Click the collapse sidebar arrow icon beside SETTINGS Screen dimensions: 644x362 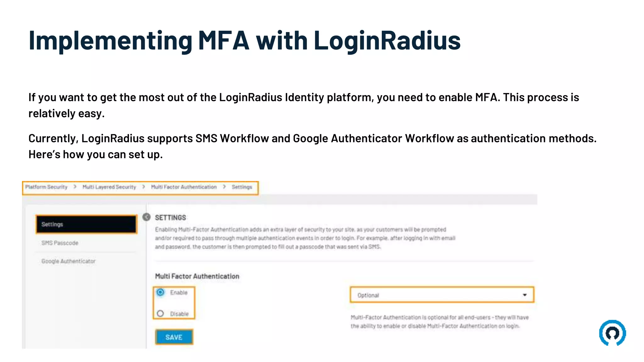pos(146,217)
